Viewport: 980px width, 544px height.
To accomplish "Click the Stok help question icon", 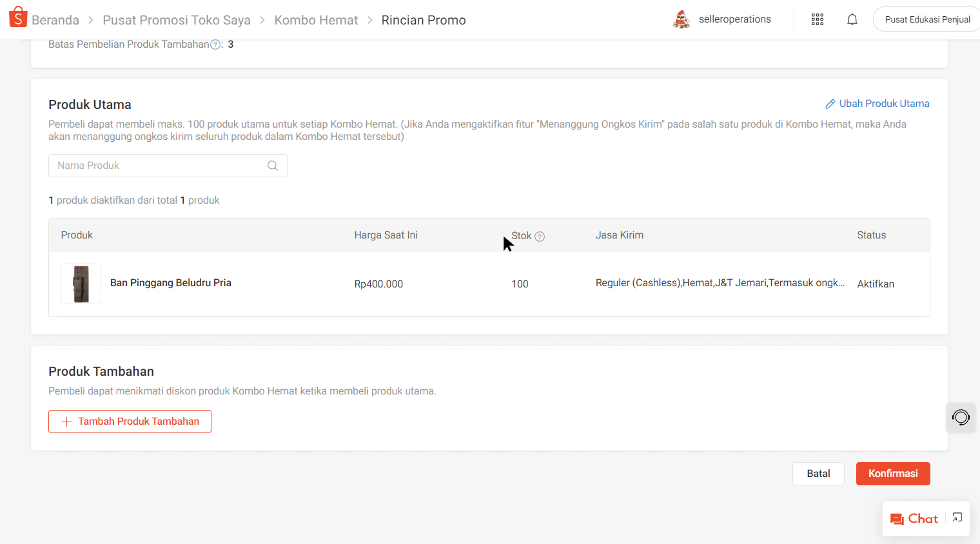I will pos(540,237).
